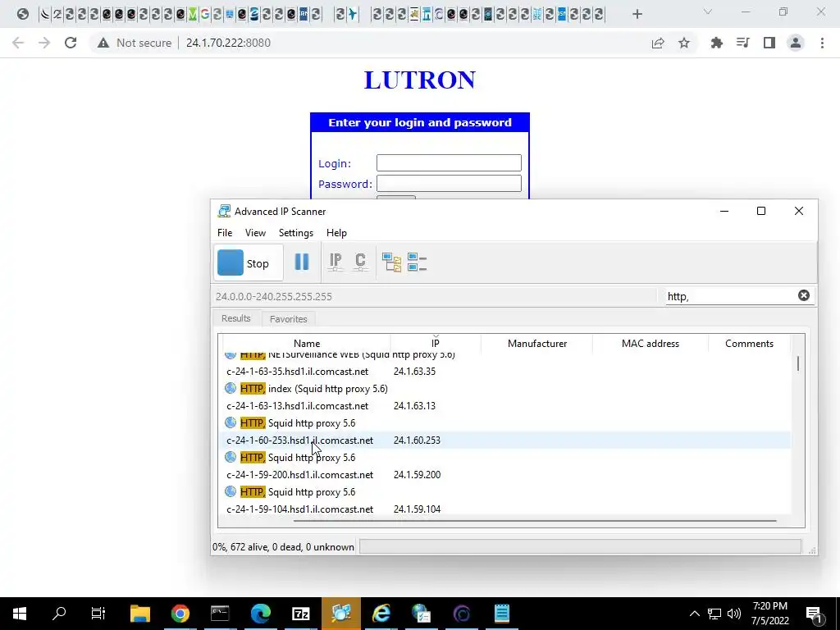Select row c-24-1-60-253.hsd1.il.comcast.net
Image resolution: width=840 pixels, height=630 pixels.
pos(506,440)
